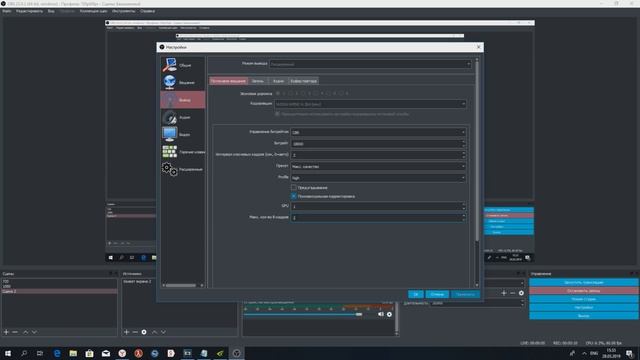Expand the Кодировщик (Encoder) dropdown
This screenshot has width=640, height=360.
(x=370, y=104)
